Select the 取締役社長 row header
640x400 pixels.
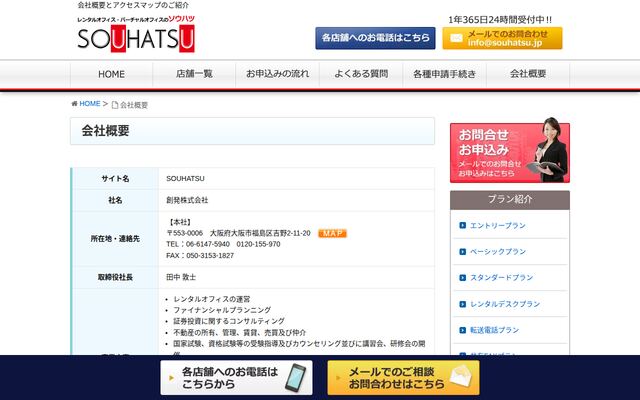pos(115,278)
